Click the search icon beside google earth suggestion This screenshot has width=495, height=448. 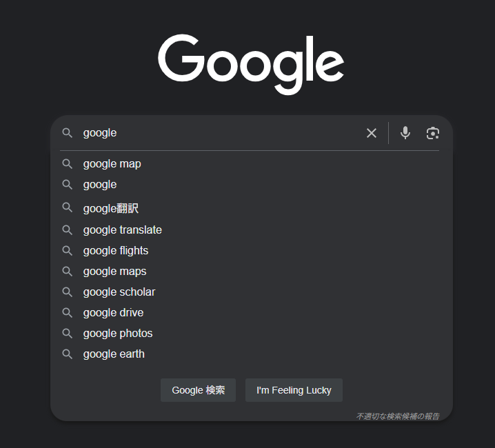[68, 354]
